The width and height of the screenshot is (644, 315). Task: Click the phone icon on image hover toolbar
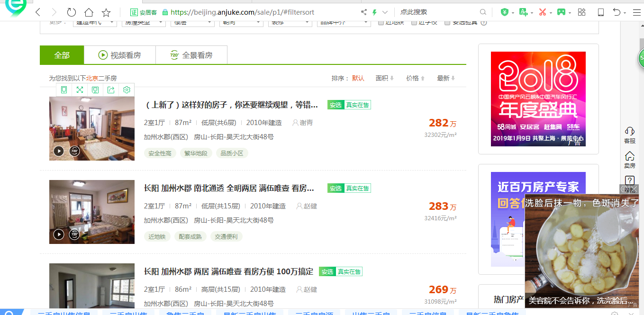tap(64, 90)
